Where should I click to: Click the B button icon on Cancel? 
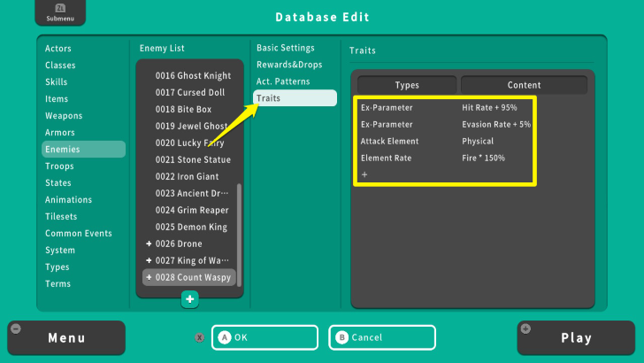(x=341, y=337)
